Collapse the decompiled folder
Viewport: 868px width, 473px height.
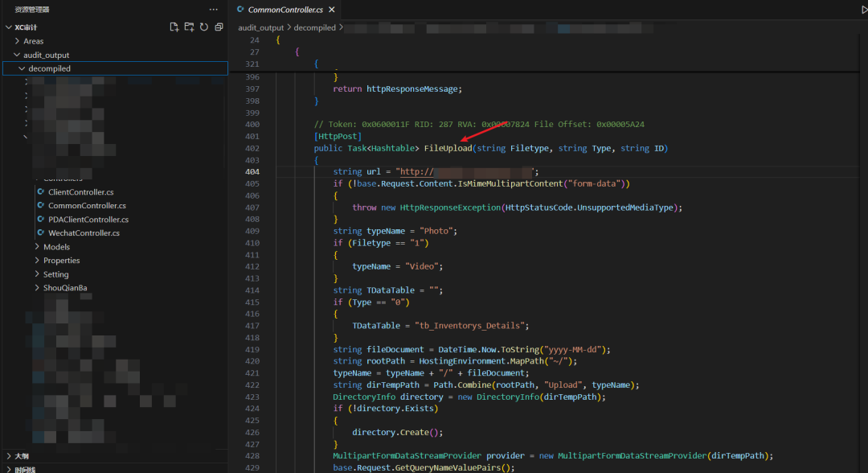[22, 68]
